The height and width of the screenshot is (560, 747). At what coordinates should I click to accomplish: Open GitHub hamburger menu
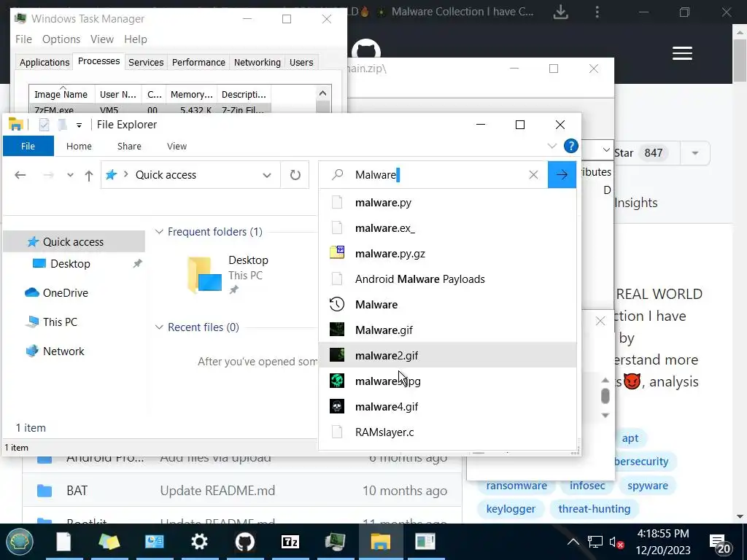pos(682,53)
